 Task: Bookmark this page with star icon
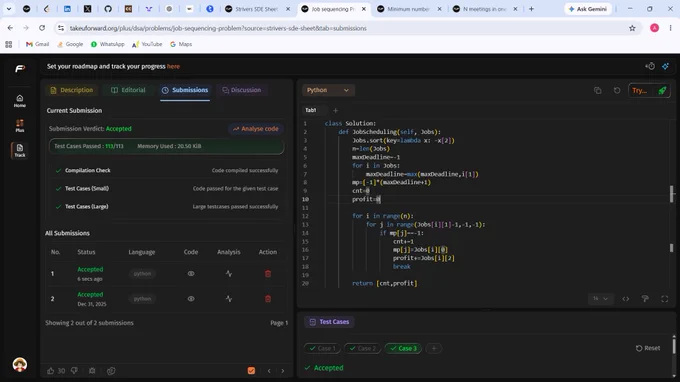coord(632,28)
